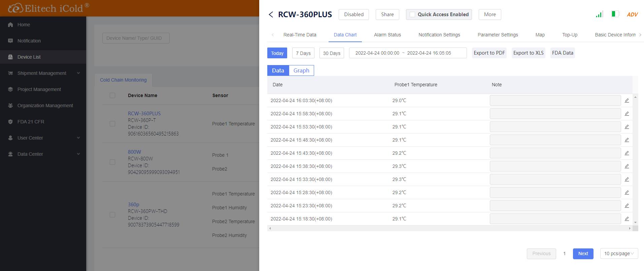Edit the note for the 15:48:30 reading

tap(627, 140)
